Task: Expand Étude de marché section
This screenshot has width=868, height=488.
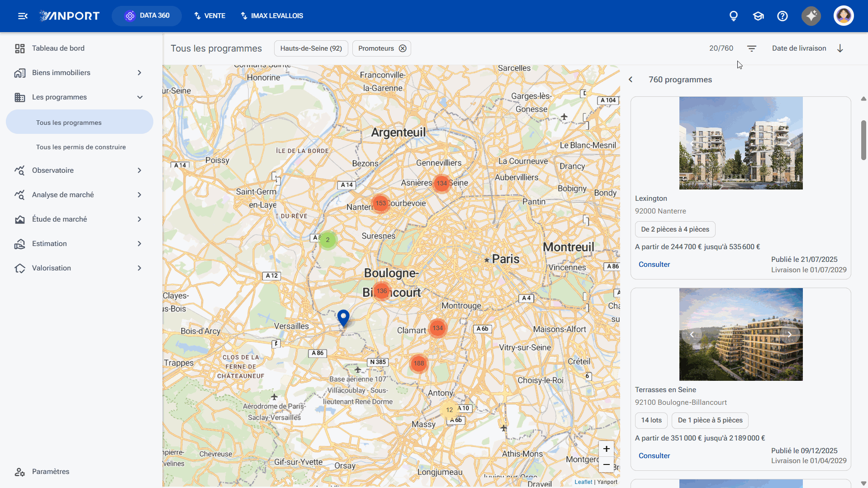Action: (80, 219)
